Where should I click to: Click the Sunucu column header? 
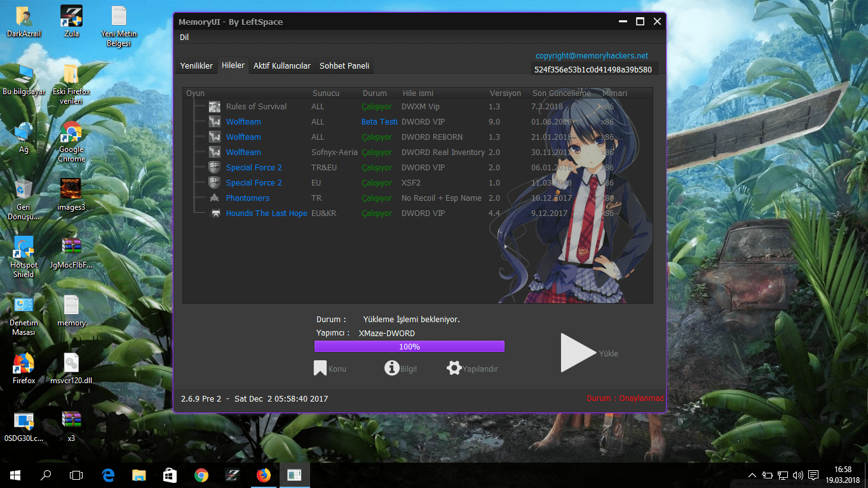tap(326, 93)
